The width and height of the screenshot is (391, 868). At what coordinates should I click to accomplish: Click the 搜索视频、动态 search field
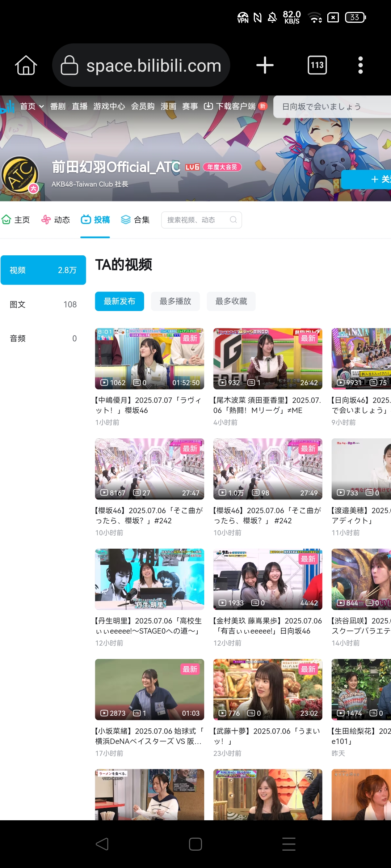(201, 220)
